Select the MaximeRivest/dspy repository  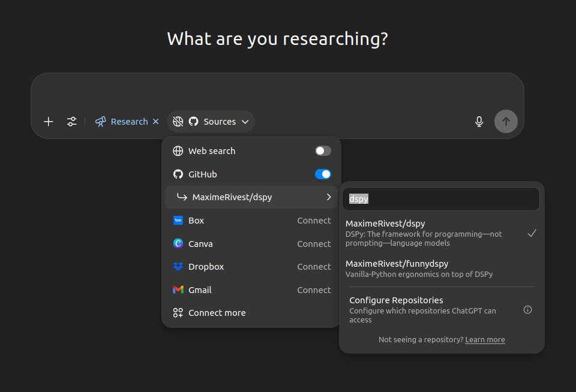click(x=441, y=233)
